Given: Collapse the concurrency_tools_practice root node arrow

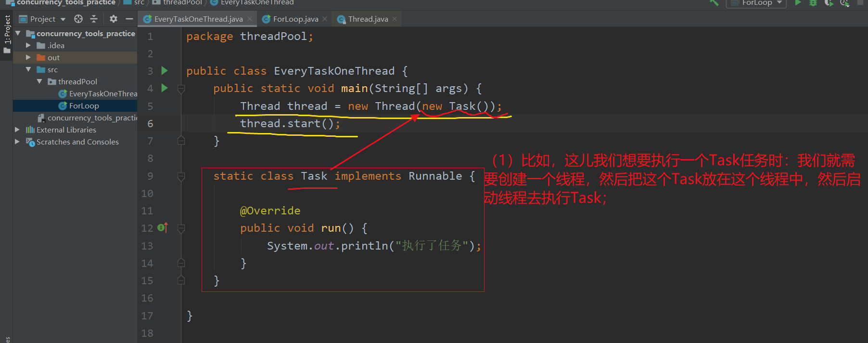Looking at the screenshot, I should [x=18, y=33].
